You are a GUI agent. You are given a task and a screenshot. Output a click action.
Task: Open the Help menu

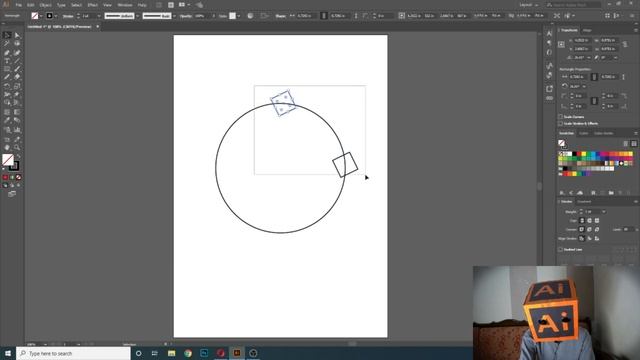[142, 5]
